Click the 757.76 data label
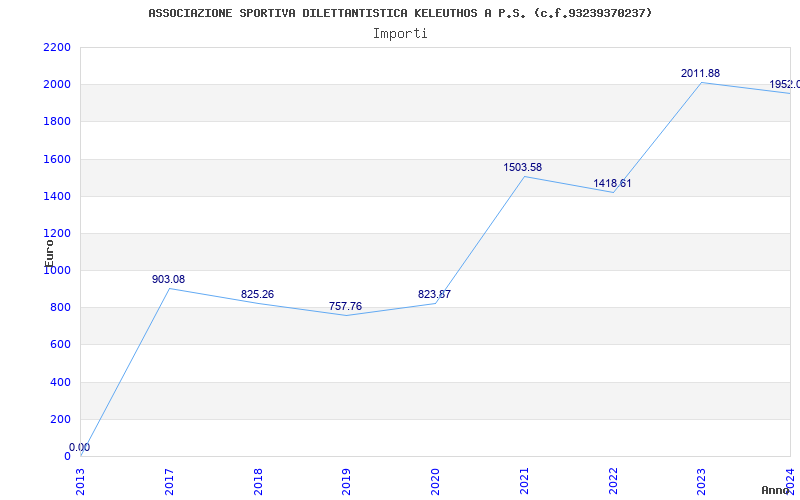The image size is (800, 500). point(345,307)
